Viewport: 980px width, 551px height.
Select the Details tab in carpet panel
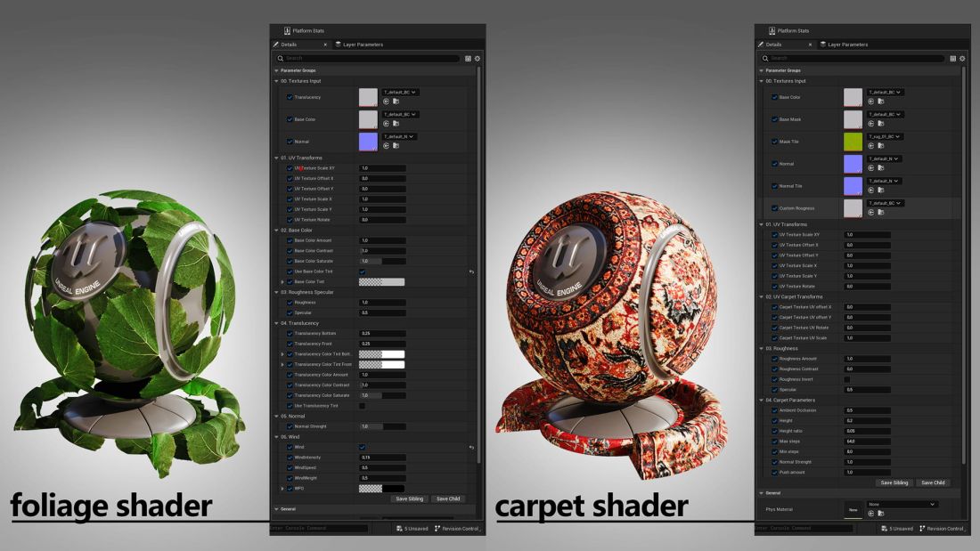773,45
